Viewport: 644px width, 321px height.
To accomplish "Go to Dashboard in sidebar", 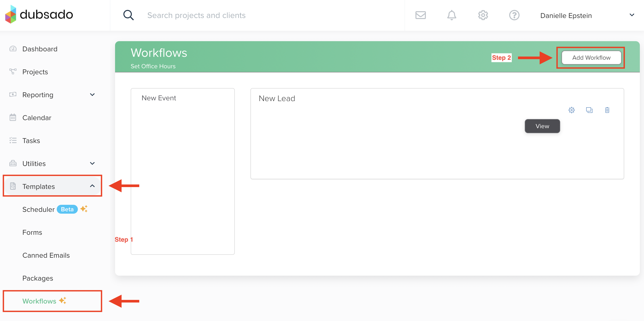I will (x=40, y=49).
